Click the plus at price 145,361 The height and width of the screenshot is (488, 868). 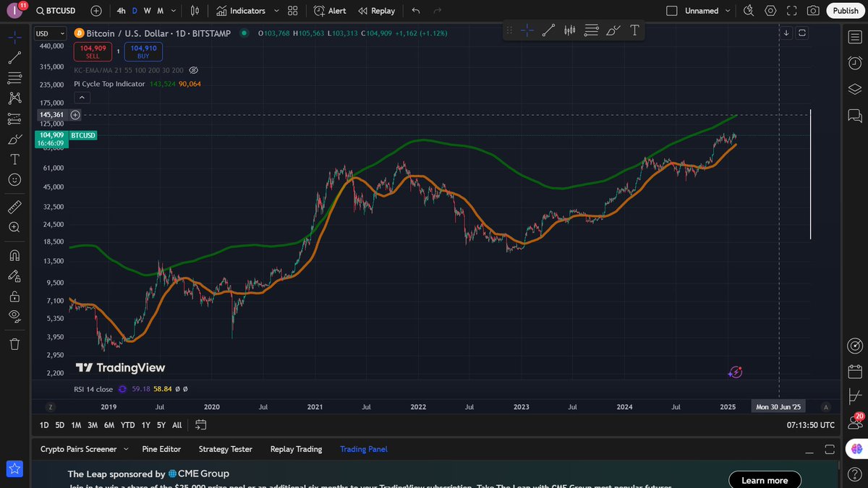[75, 115]
